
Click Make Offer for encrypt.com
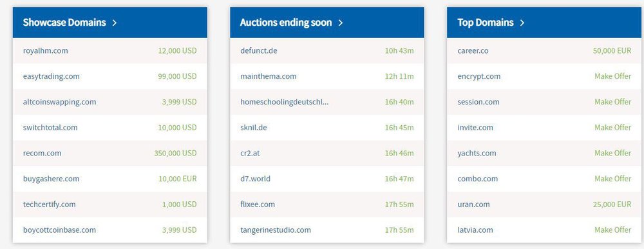pyautogui.click(x=613, y=76)
